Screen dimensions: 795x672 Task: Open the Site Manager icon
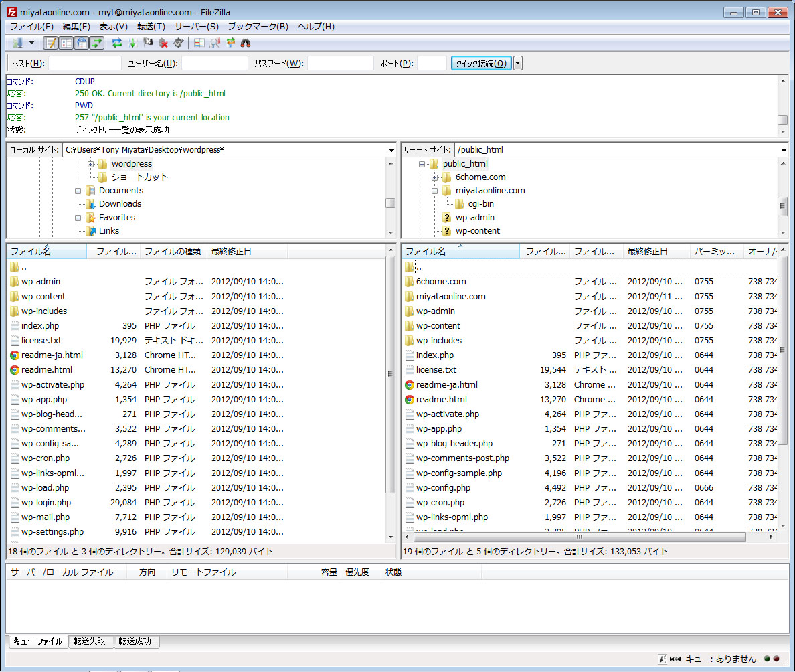[x=17, y=43]
